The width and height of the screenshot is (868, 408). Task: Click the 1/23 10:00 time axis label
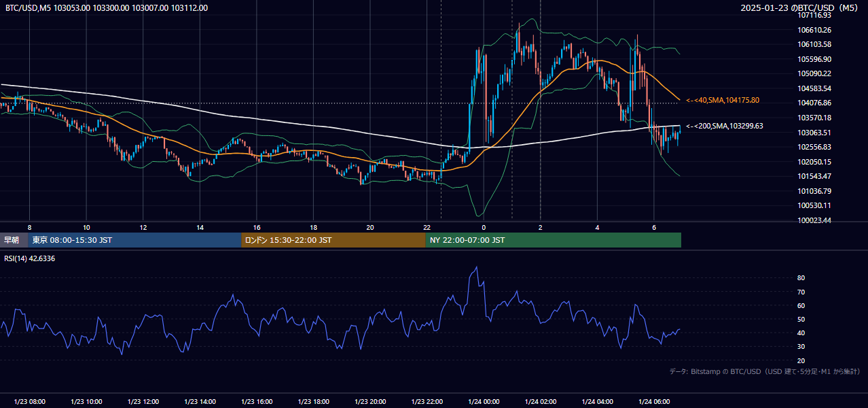click(86, 402)
